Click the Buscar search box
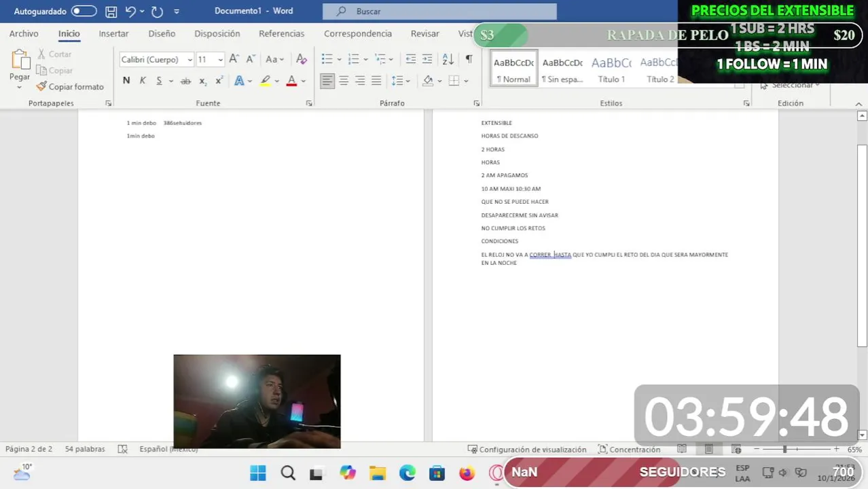868x489 pixels. [x=439, y=12]
